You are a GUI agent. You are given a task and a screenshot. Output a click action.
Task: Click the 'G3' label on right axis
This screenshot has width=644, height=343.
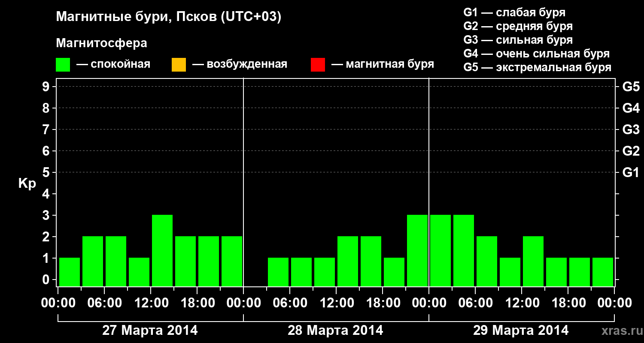(x=631, y=129)
